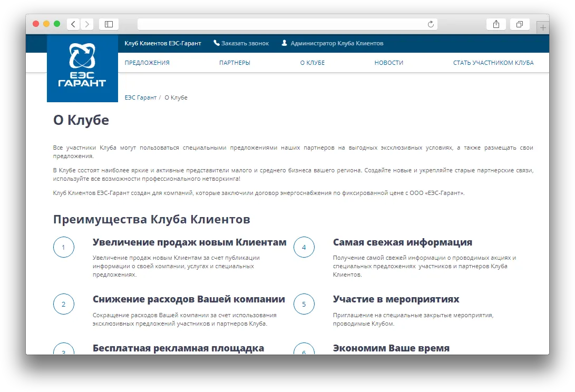
Task: Open СТАТЬ УЧАСТНИКОМ КЛУБА menu item
Action: pyautogui.click(x=493, y=63)
